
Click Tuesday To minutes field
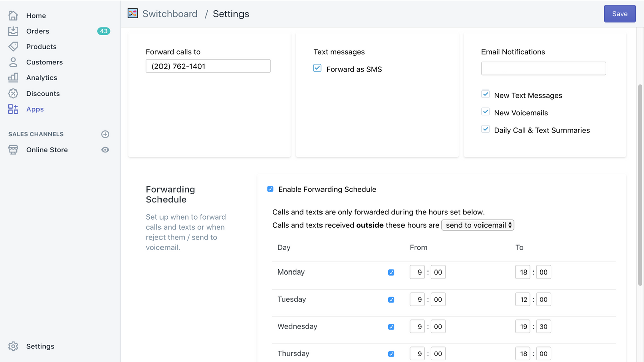coord(543,300)
